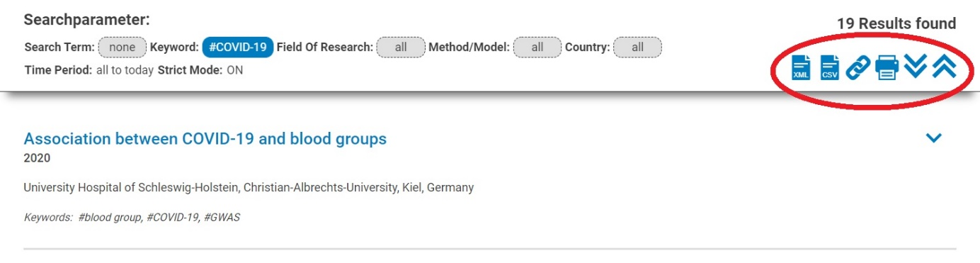Copy the search permalink via chain icon
Screen dimensions: 980x263
(x=857, y=68)
